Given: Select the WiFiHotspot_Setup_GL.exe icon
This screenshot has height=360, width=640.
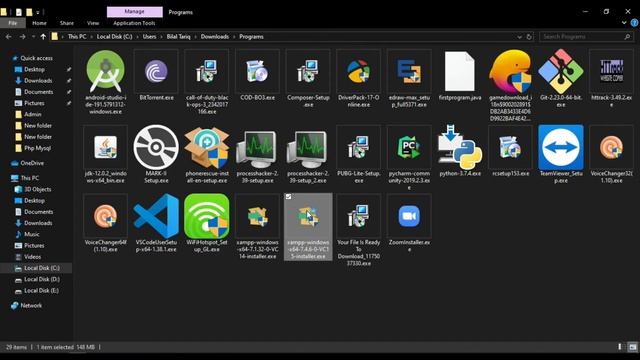Looking at the screenshot, I should pyautogui.click(x=207, y=216).
